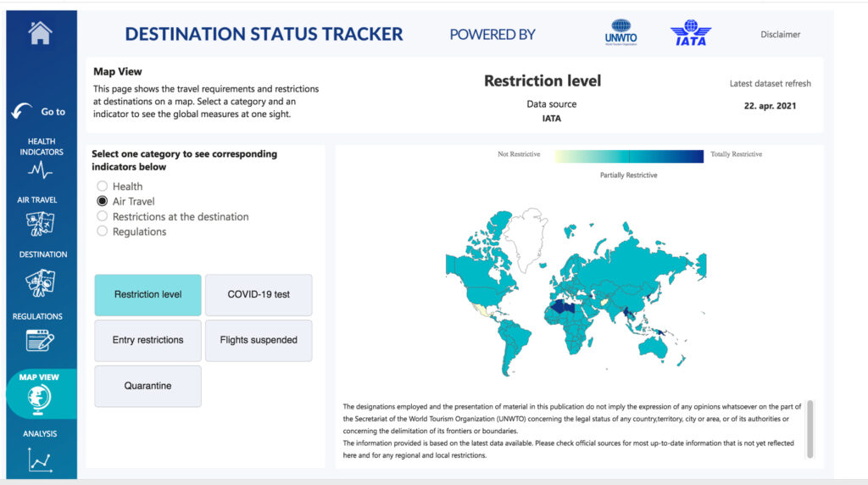Click the 'Latest dataset refresh' label

770,84
